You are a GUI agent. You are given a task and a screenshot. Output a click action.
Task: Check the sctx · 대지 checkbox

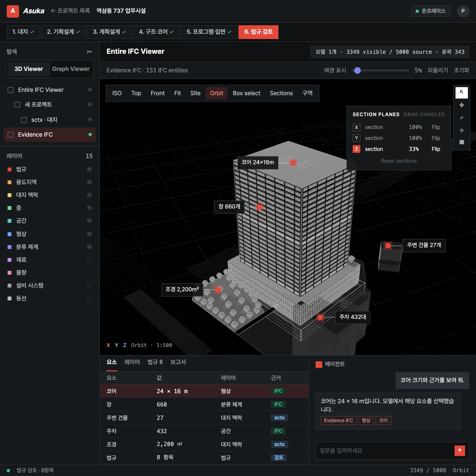coord(24,120)
